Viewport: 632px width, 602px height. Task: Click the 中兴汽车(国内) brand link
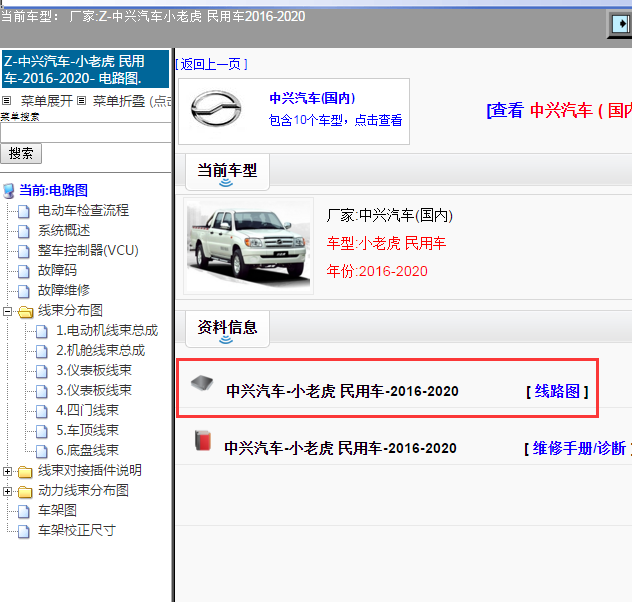coord(312,98)
